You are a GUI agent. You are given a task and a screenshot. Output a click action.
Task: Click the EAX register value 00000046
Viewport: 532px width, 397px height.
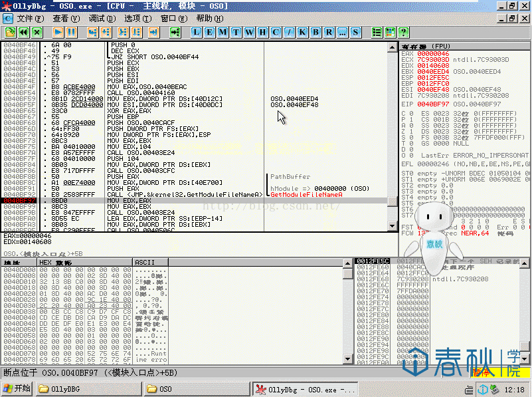pos(433,54)
